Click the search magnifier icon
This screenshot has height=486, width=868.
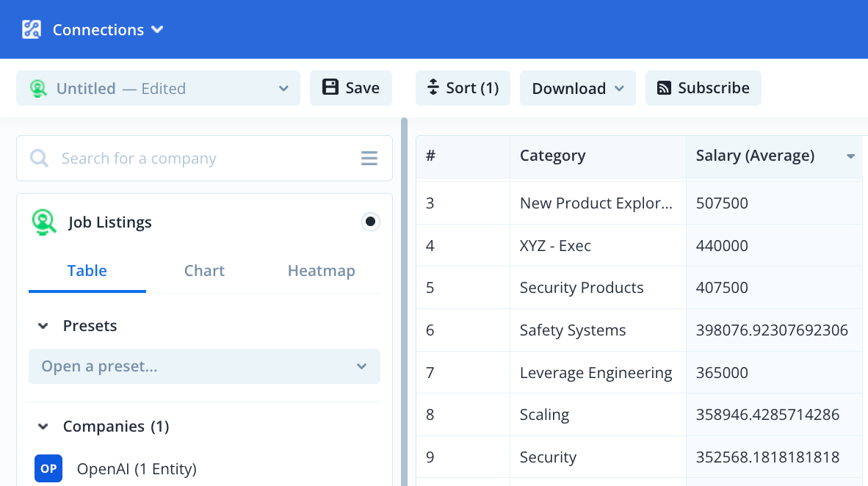[39, 159]
